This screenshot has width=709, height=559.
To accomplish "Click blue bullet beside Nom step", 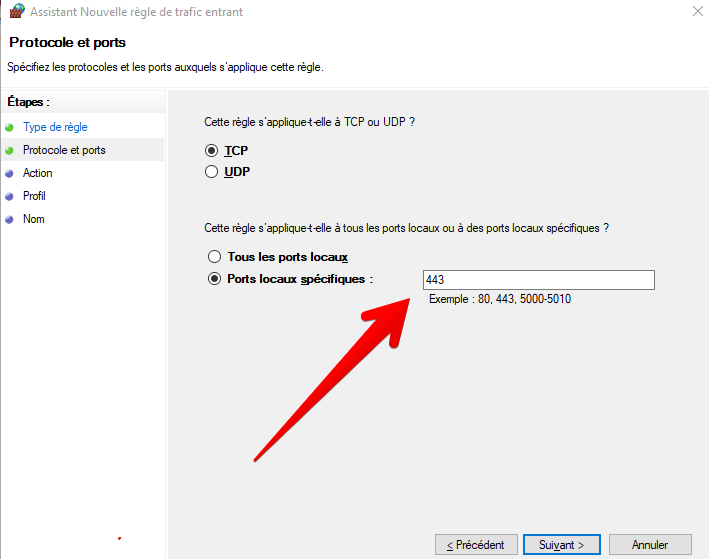I will pyautogui.click(x=9, y=219).
